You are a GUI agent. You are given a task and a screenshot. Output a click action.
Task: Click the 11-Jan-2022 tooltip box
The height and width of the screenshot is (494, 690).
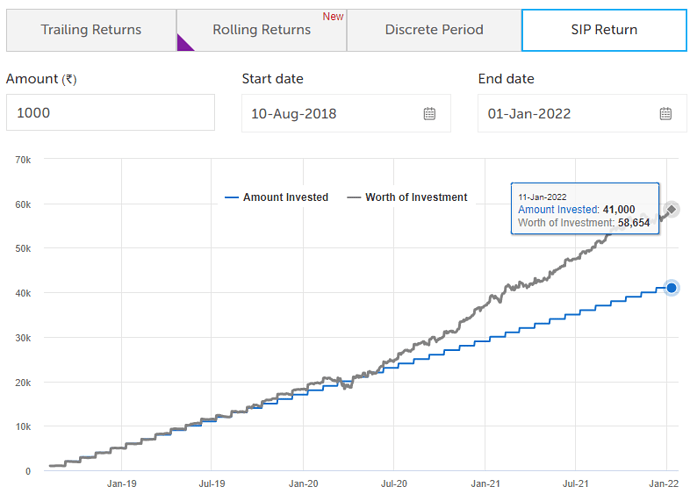[x=585, y=208]
